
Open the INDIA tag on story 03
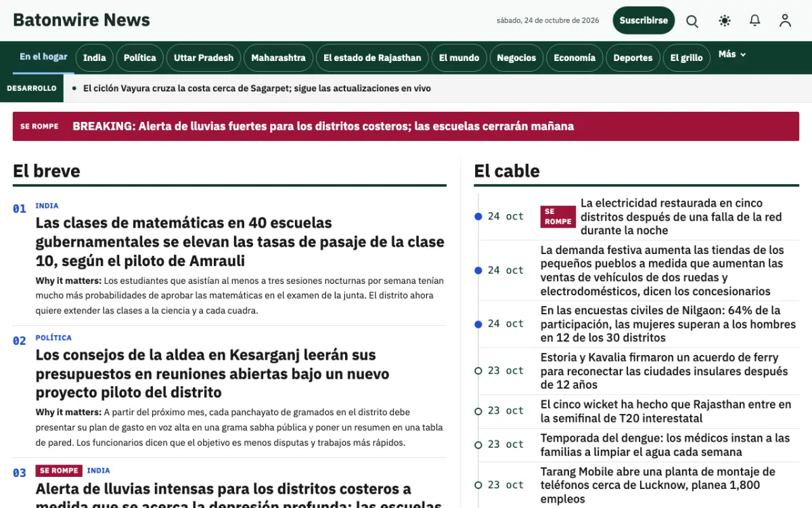click(x=99, y=471)
